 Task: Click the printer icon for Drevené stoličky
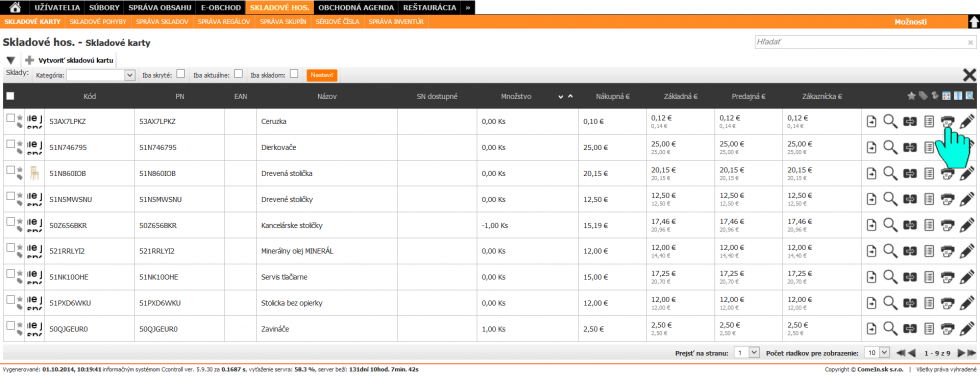pos(948,199)
